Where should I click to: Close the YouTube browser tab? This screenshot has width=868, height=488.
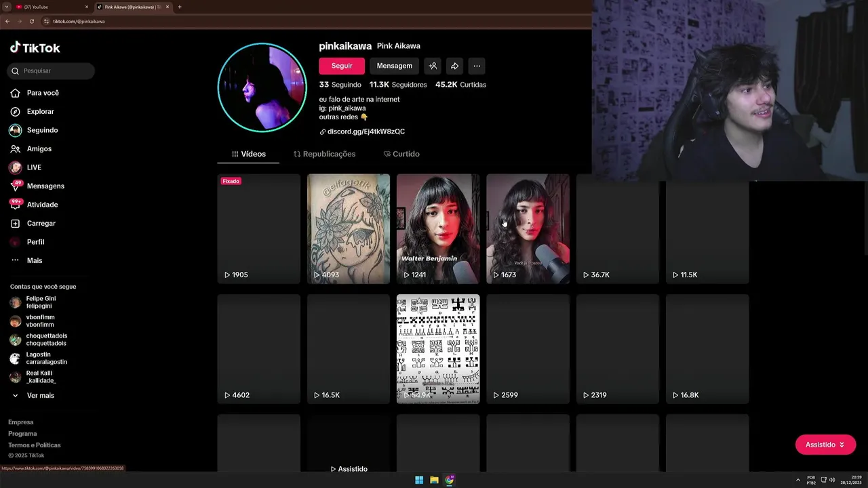coord(87,7)
